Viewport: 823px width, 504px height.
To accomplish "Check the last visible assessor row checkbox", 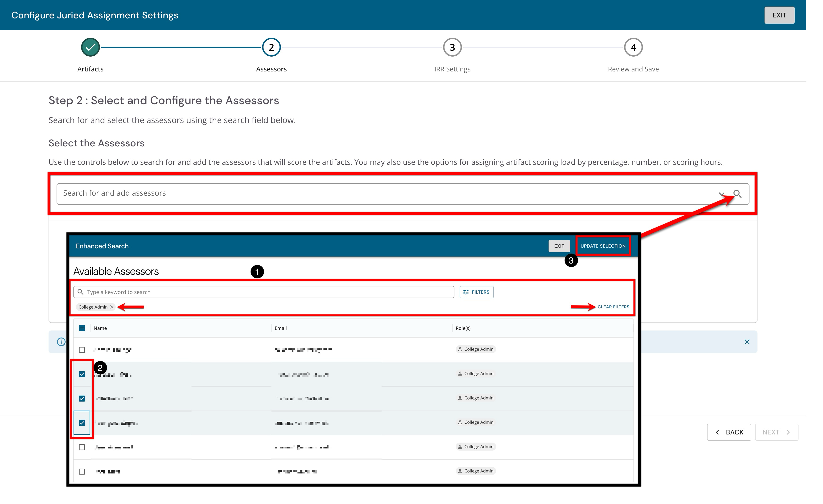I will (x=82, y=472).
